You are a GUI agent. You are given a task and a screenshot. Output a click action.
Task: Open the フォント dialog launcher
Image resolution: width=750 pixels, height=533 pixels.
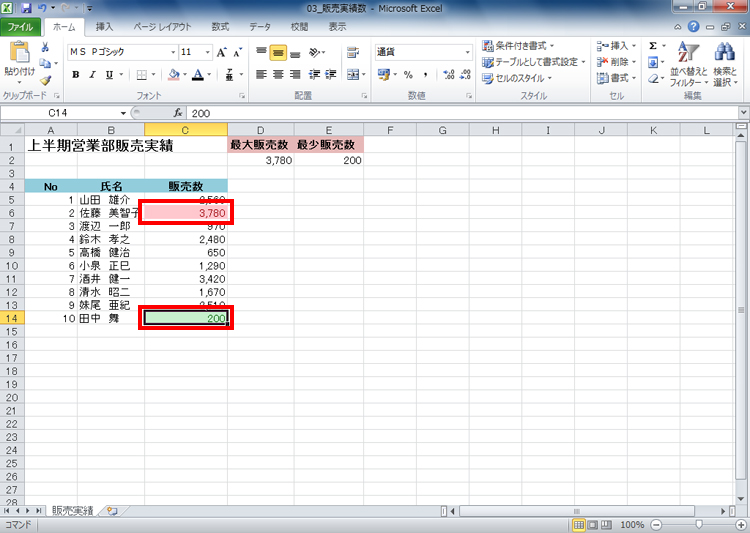242,96
